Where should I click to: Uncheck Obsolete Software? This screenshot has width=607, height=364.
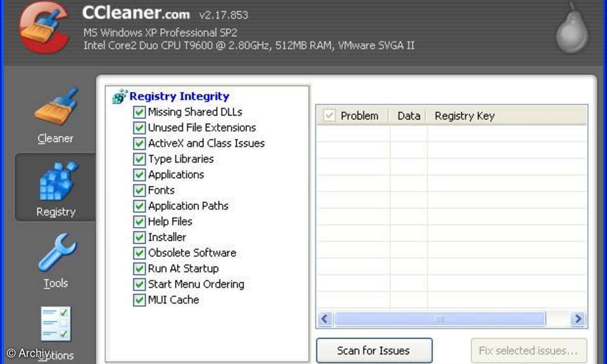click(x=139, y=253)
